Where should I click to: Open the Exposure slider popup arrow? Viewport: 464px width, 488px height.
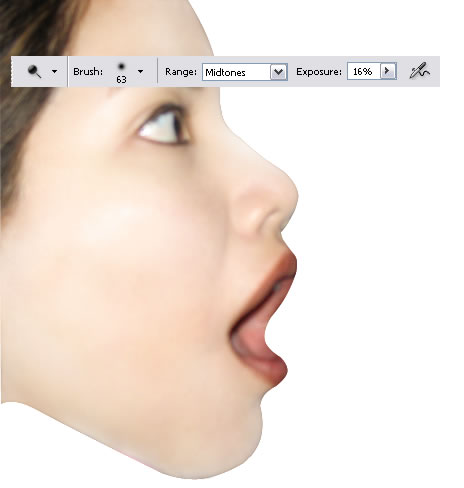(388, 71)
